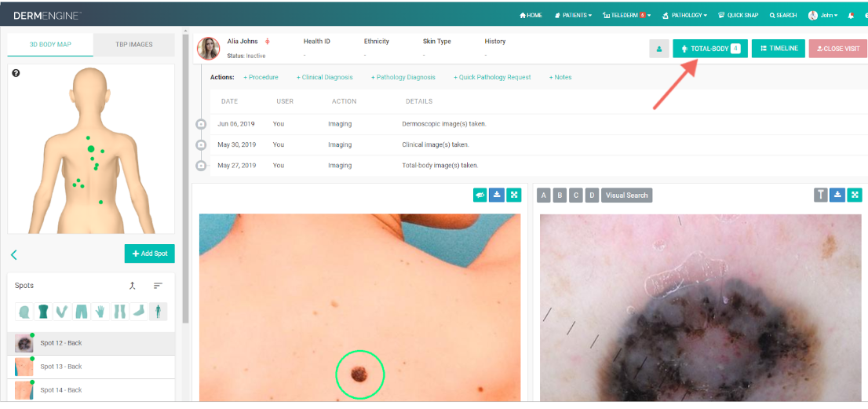
Task: Click the circled mole on clinical back image
Action: [359, 374]
